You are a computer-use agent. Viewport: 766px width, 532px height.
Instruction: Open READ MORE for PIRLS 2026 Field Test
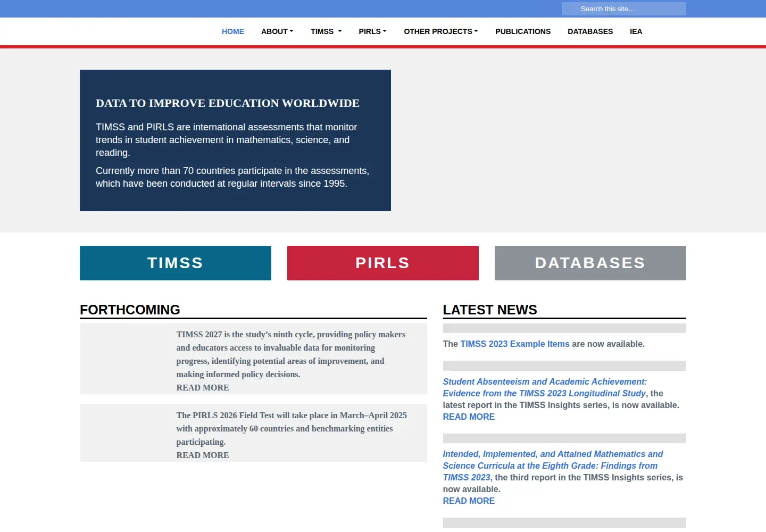pyautogui.click(x=203, y=455)
